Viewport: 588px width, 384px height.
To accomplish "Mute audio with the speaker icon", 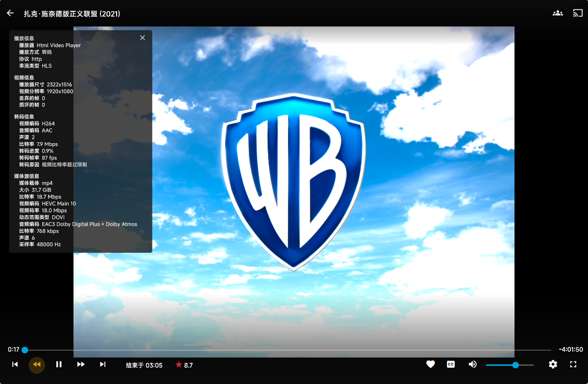I will [x=472, y=364].
